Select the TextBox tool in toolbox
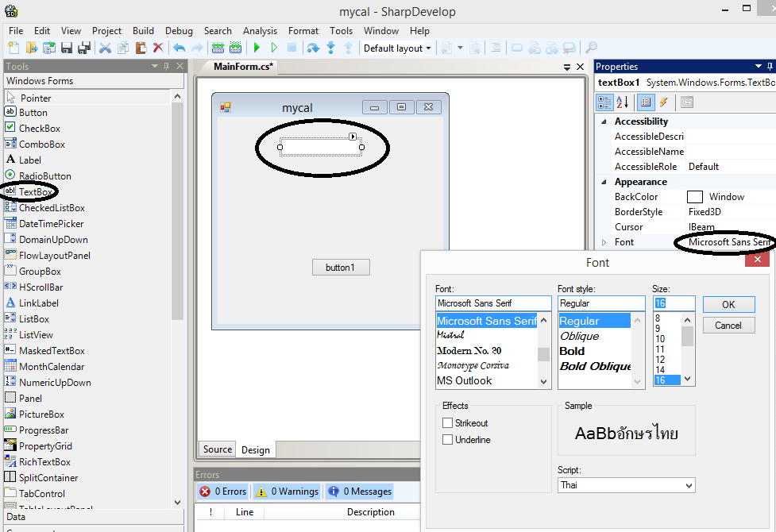 pyautogui.click(x=35, y=191)
